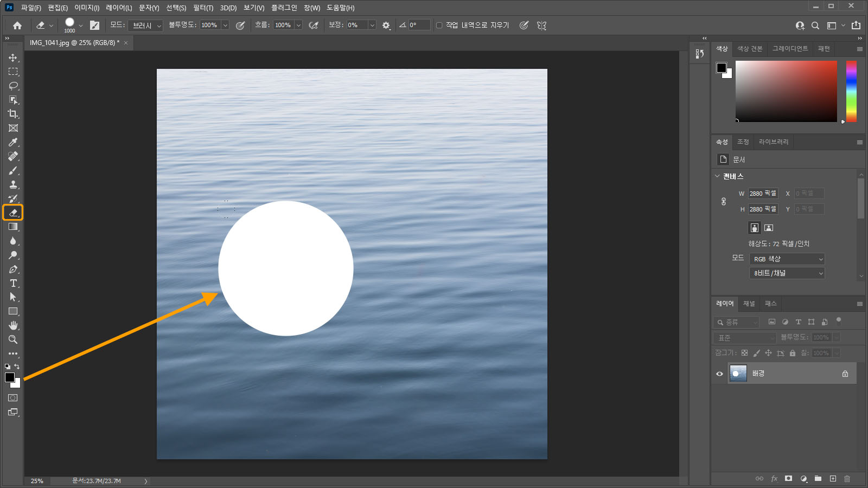
Task: Select the Gradient tool
Action: point(13,227)
